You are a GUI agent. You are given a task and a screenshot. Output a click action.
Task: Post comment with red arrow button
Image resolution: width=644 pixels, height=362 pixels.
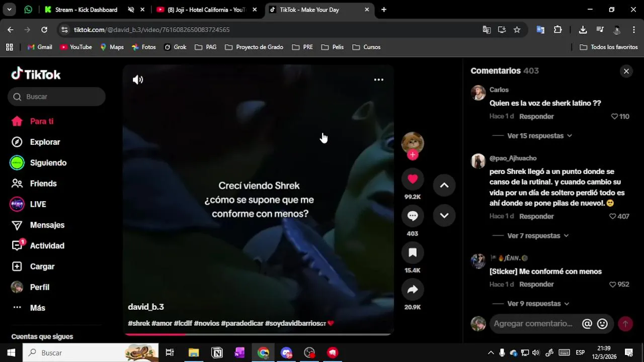tap(625, 324)
